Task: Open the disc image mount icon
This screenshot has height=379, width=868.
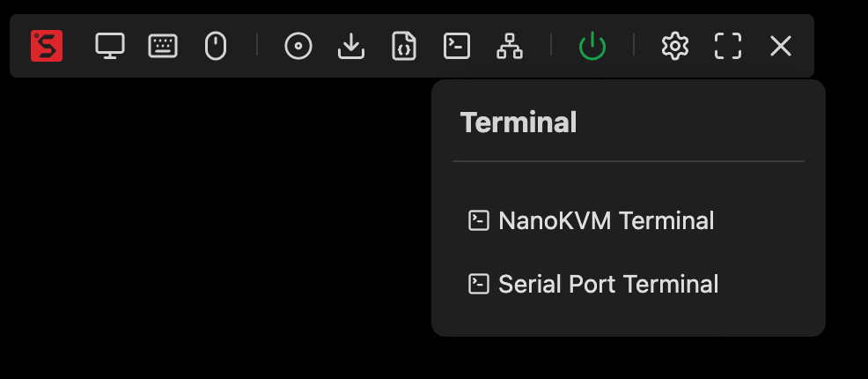Action: pos(298,46)
